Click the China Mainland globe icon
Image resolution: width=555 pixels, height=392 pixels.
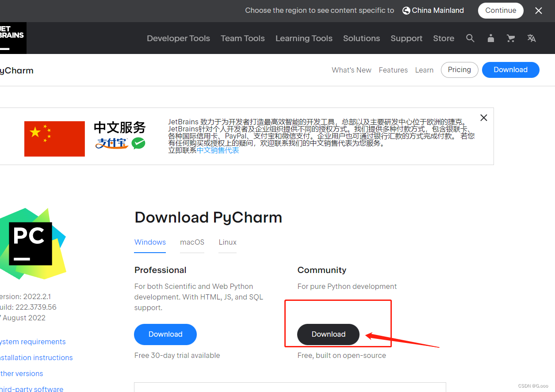pos(406,10)
